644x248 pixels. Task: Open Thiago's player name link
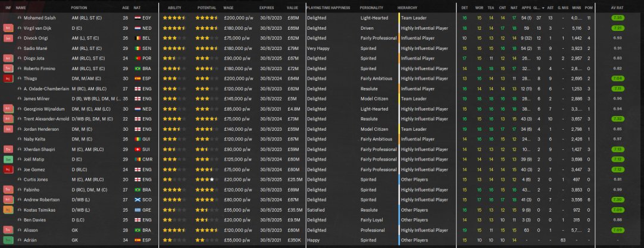(x=30, y=79)
